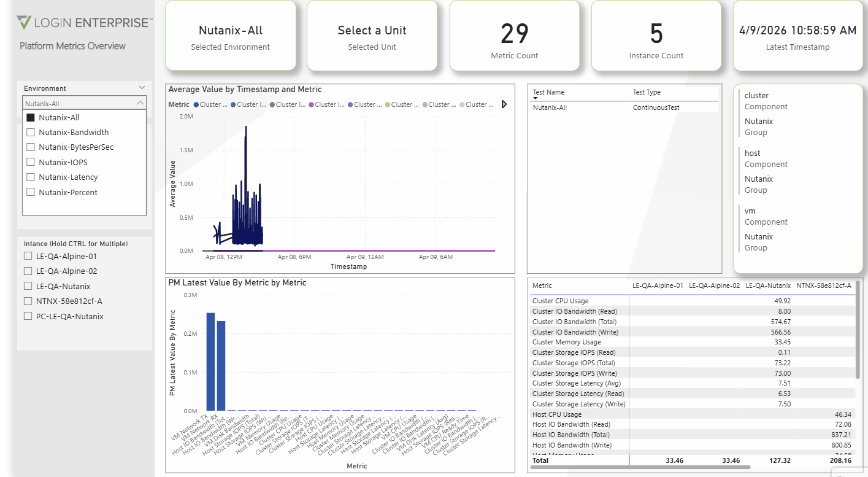Select the Cluster IO Bandwidth (Write) row

tap(693, 332)
